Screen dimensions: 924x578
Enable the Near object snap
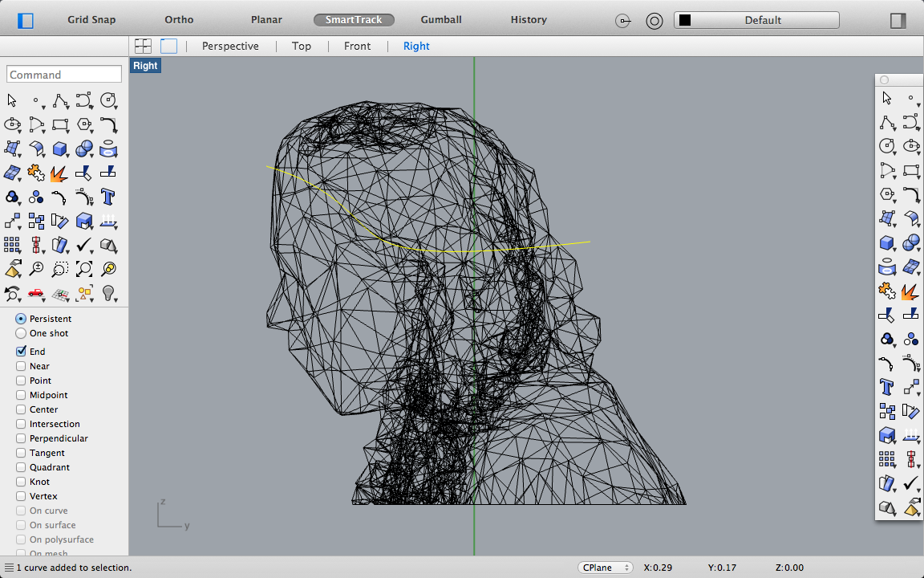coord(20,366)
